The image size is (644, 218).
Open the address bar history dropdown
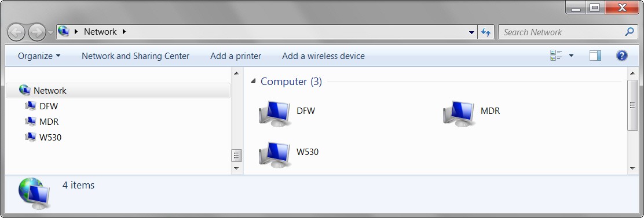pyautogui.click(x=471, y=32)
